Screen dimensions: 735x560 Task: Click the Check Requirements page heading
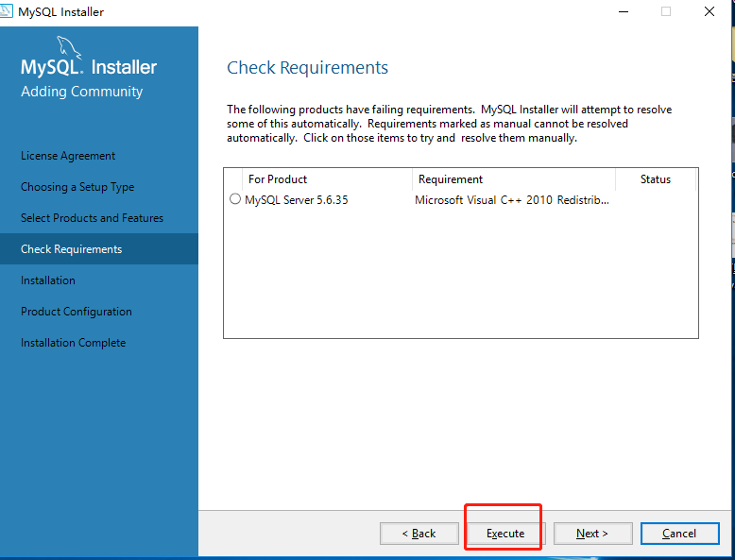click(x=307, y=68)
